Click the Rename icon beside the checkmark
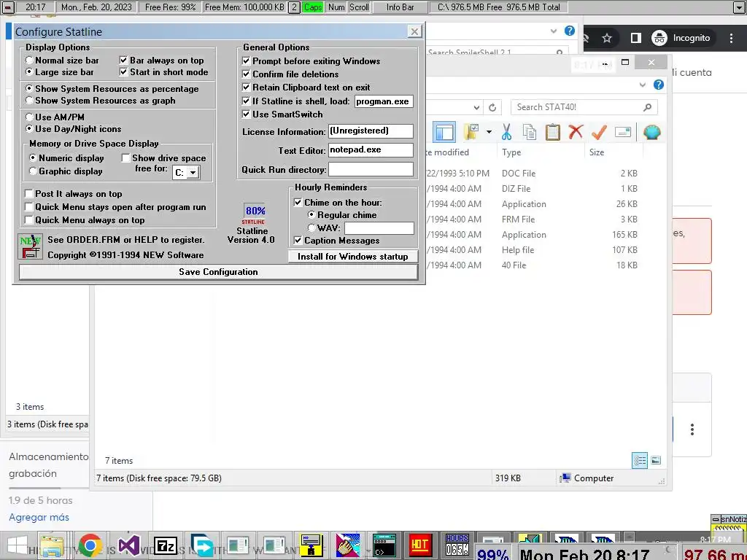 click(x=623, y=132)
